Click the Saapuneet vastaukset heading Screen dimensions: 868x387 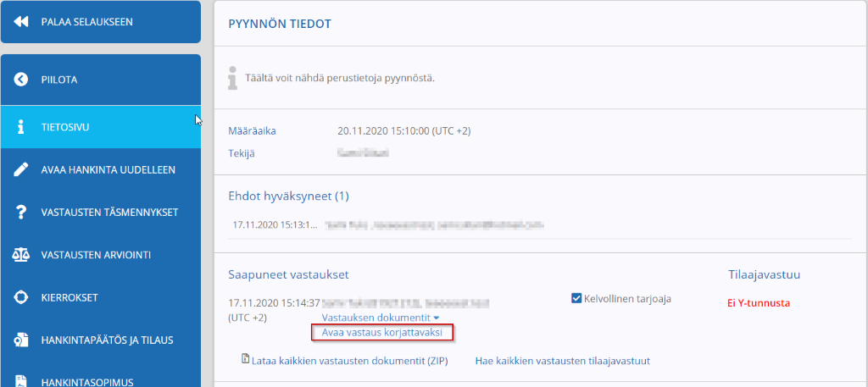288,274
